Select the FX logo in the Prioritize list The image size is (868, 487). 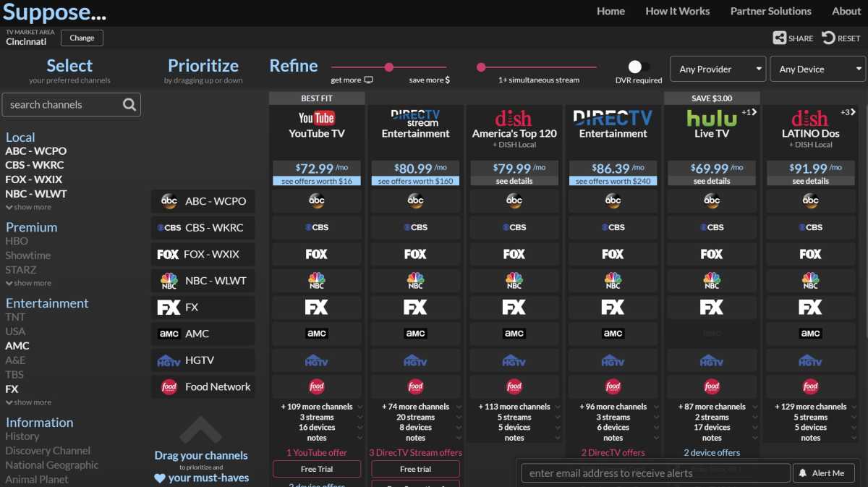169,308
